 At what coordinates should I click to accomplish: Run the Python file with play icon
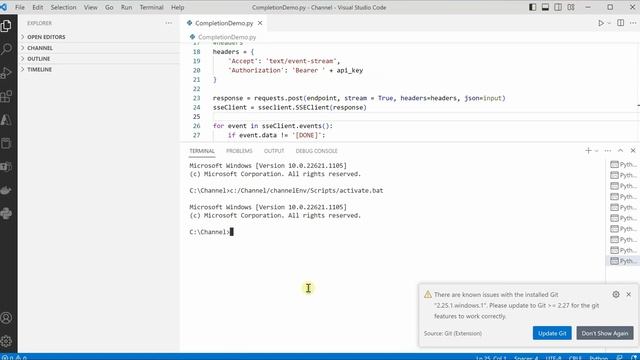point(601,23)
